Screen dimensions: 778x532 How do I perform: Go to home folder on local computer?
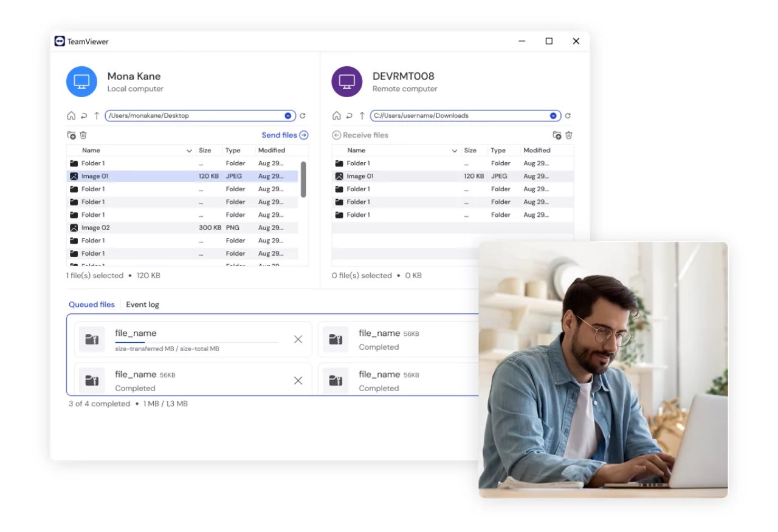coord(71,115)
